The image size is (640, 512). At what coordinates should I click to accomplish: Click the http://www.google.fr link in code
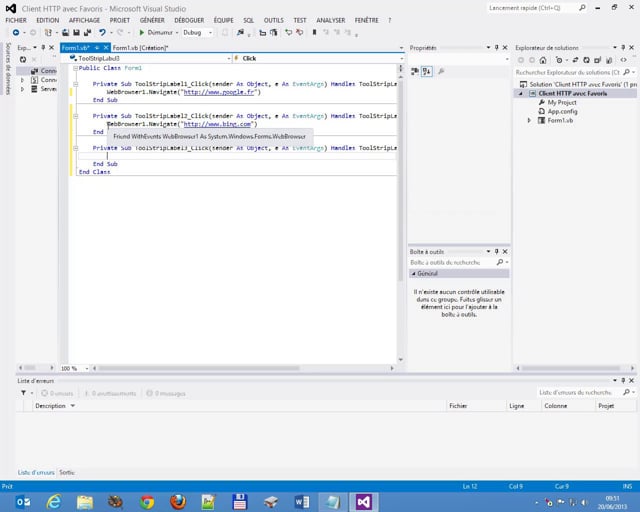pos(219,92)
